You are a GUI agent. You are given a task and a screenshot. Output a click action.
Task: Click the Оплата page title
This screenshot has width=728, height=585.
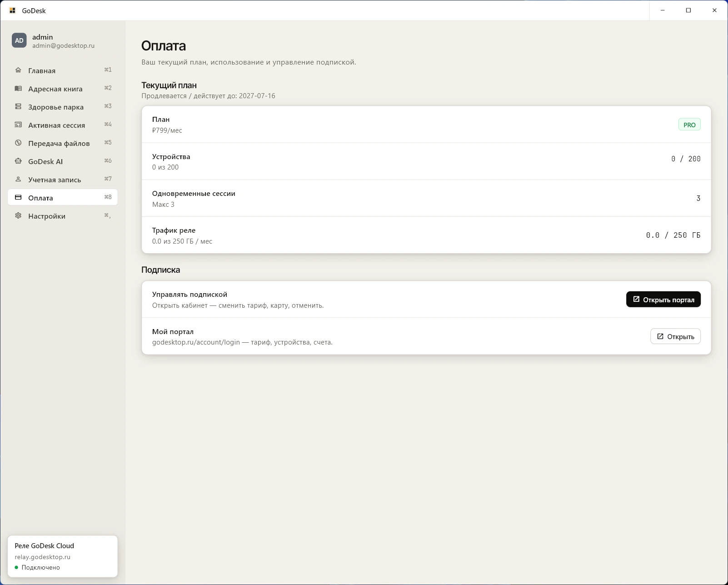(164, 45)
